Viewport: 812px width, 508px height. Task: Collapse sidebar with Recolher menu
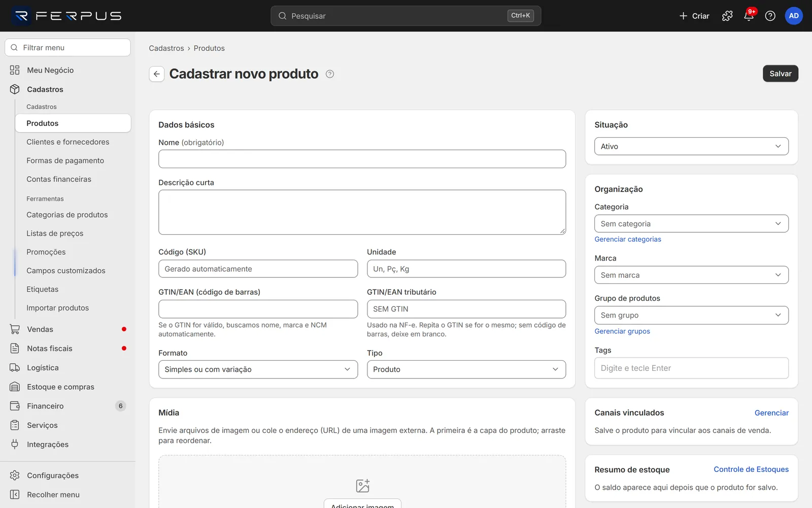click(67, 495)
